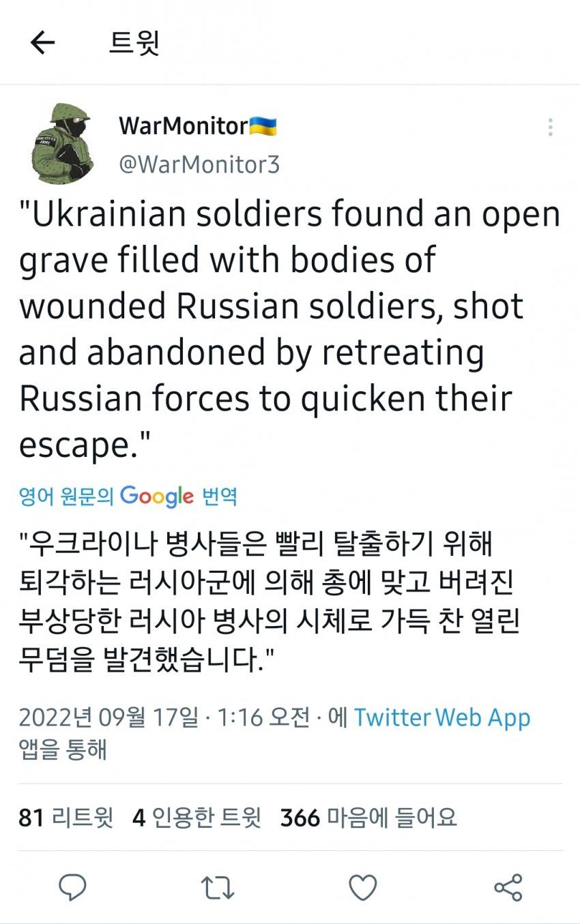Tap the retweet arrows icon
Image resolution: width=580 pixels, height=924 pixels.
tap(218, 887)
